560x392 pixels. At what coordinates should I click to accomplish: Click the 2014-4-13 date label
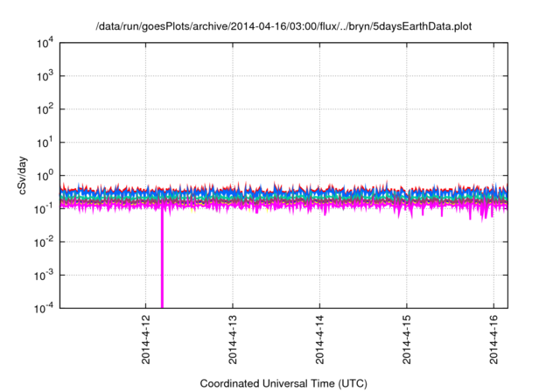coord(233,339)
